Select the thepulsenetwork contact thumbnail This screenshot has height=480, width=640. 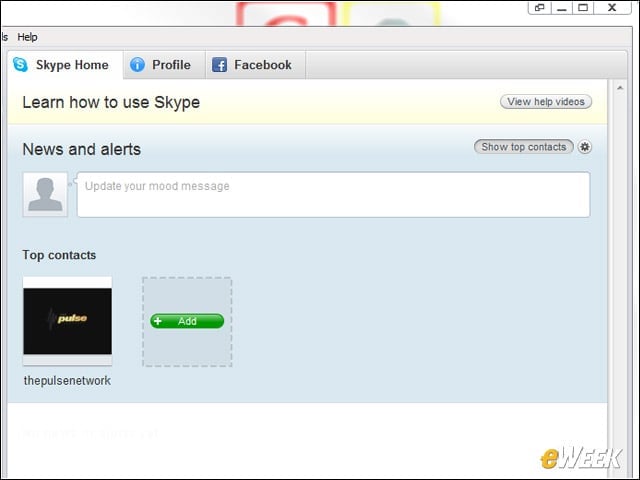coord(67,321)
